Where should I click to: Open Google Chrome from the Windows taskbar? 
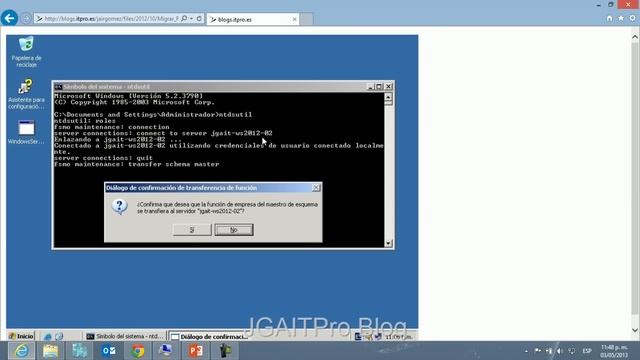[x=138, y=351]
